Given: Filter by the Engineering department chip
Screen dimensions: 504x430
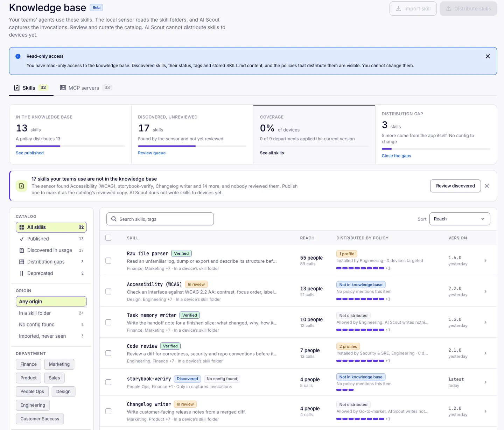Looking at the screenshot, I should pos(33,405).
